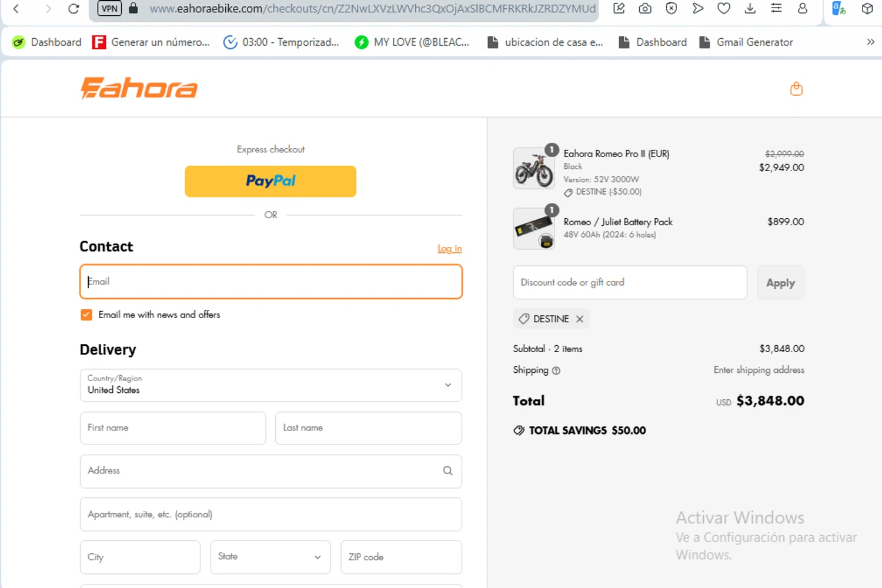The width and height of the screenshot is (882, 588).
Task: Click the $2,949.00 discounted bike price
Action: point(781,168)
